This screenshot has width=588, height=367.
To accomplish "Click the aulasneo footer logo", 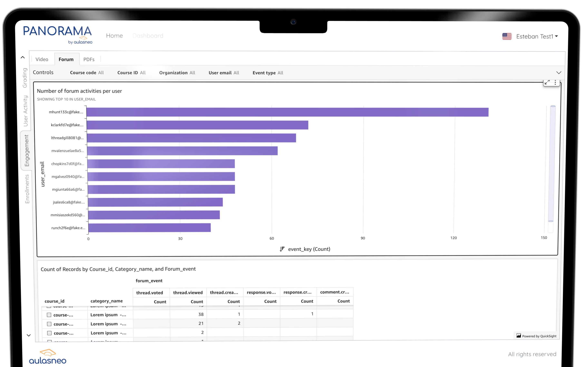I will [48, 357].
